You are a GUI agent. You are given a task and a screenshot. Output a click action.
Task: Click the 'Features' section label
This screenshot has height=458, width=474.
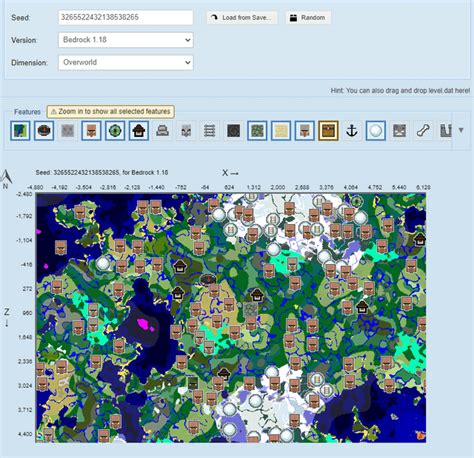pos(27,112)
